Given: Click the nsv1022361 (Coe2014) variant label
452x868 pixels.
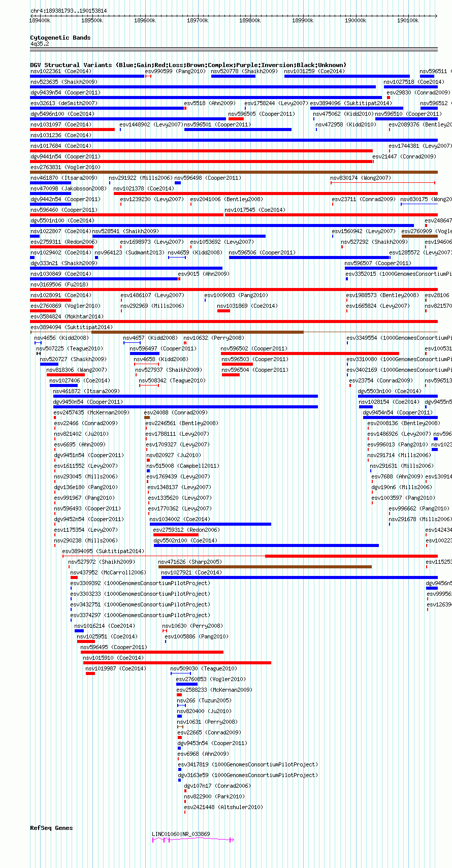Looking at the screenshot, I should (60, 71).
